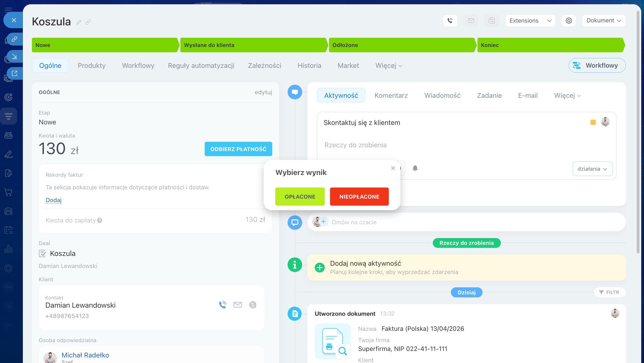Select the Koniec pipeline stage
The image size is (644, 363).
click(x=550, y=45)
